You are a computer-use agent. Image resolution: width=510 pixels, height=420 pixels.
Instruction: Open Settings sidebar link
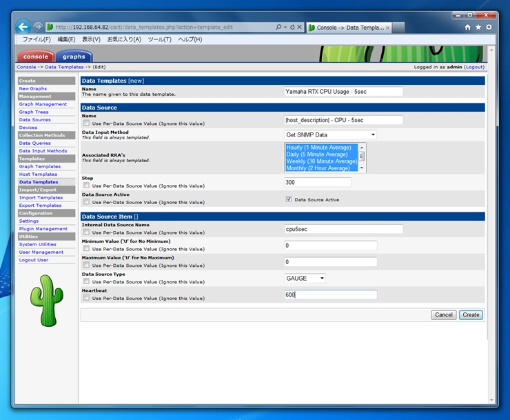click(x=29, y=221)
